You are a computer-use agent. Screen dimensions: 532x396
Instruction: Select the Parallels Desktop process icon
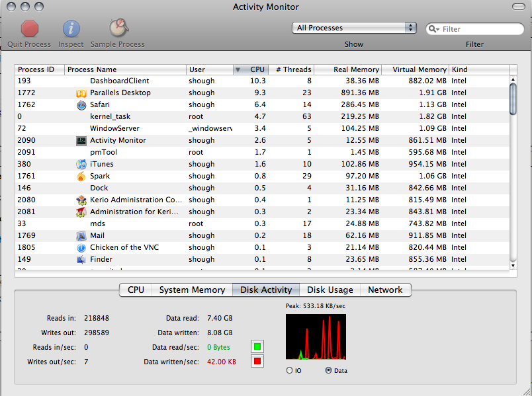pos(81,93)
